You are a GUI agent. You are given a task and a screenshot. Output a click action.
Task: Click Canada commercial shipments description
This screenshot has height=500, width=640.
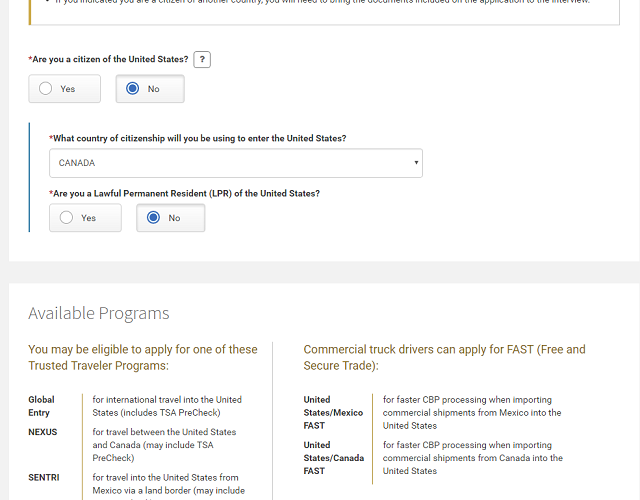coord(473,458)
